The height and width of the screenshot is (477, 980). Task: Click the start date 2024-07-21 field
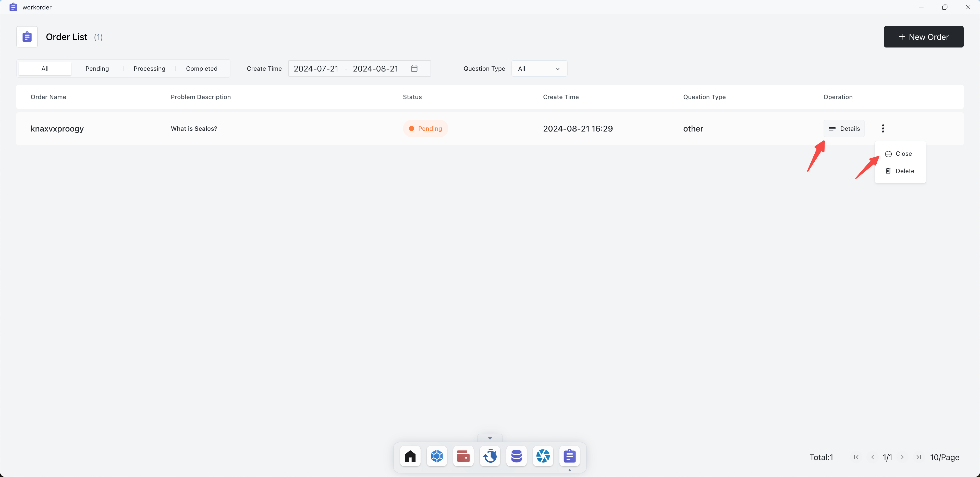tap(316, 68)
